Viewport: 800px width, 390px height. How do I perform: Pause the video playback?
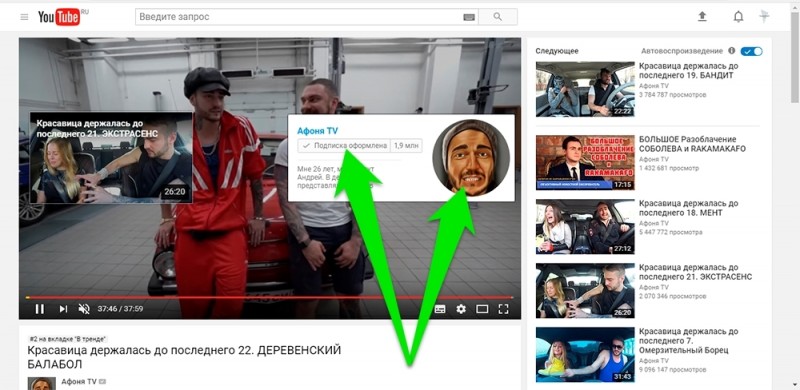tap(39, 309)
